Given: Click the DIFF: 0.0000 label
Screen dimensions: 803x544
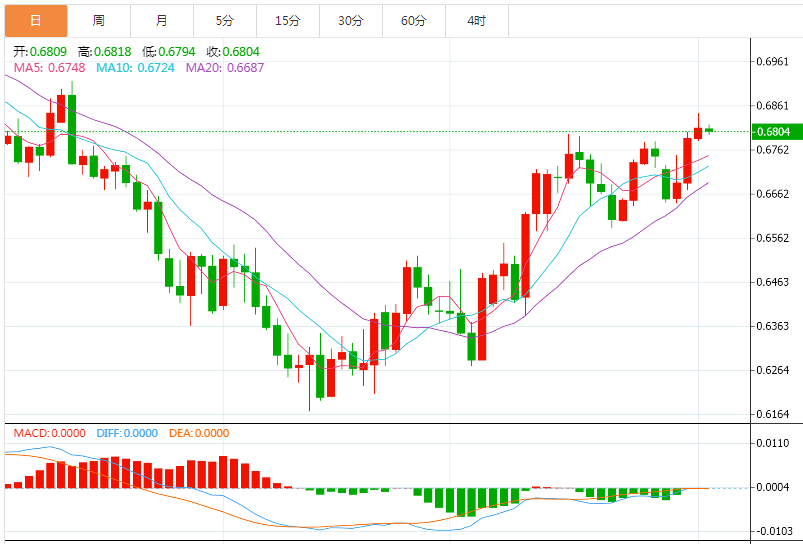Looking at the screenshot, I should [127, 433].
